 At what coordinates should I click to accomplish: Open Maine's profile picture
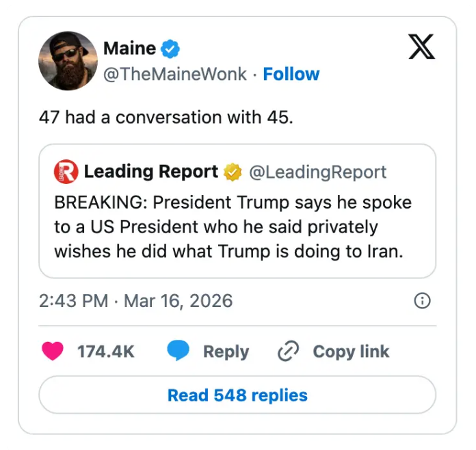point(68,61)
